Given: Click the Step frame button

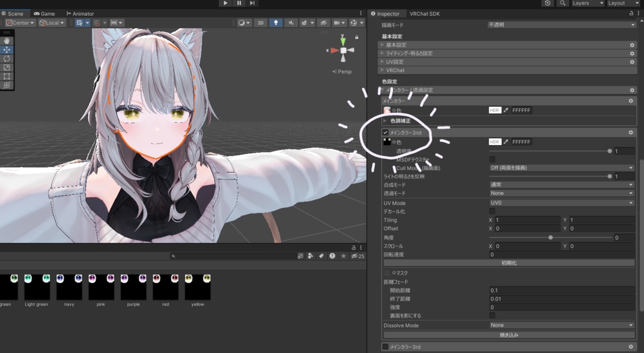Looking at the screenshot, I should pos(252,3).
